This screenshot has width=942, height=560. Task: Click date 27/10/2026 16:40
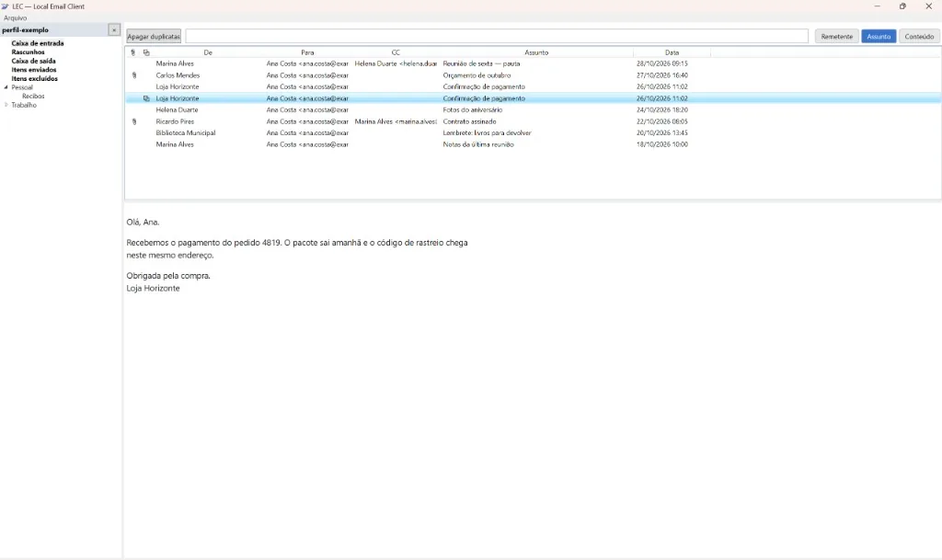click(x=662, y=75)
